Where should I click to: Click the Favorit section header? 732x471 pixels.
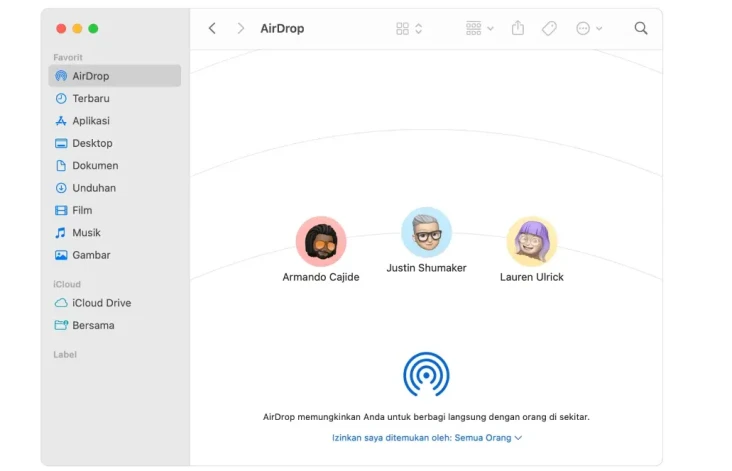click(x=68, y=57)
